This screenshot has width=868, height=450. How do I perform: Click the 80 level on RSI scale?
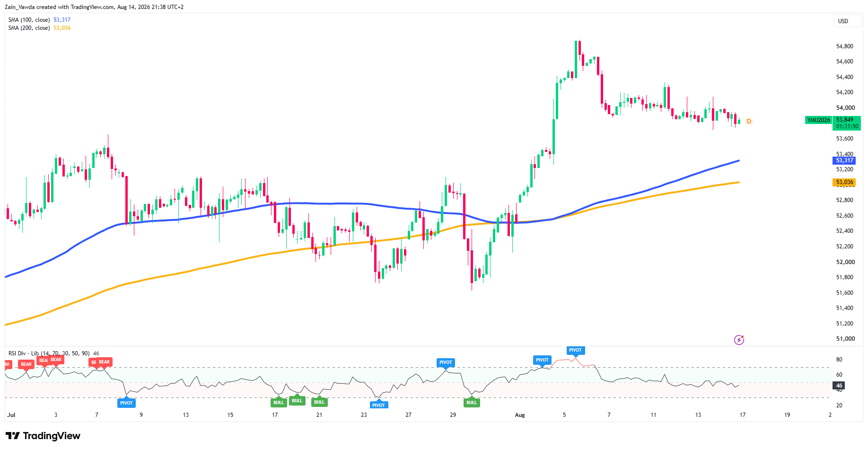coord(839,360)
